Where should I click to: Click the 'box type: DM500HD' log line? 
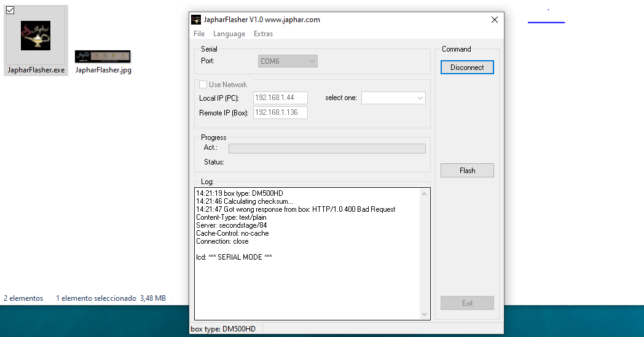click(x=240, y=193)
